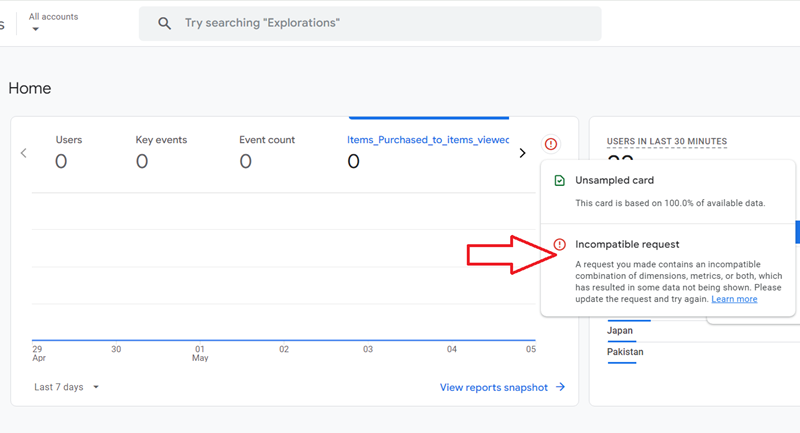Click the red warning icon above the popup

pyautogui.click(x=551, y=144)
